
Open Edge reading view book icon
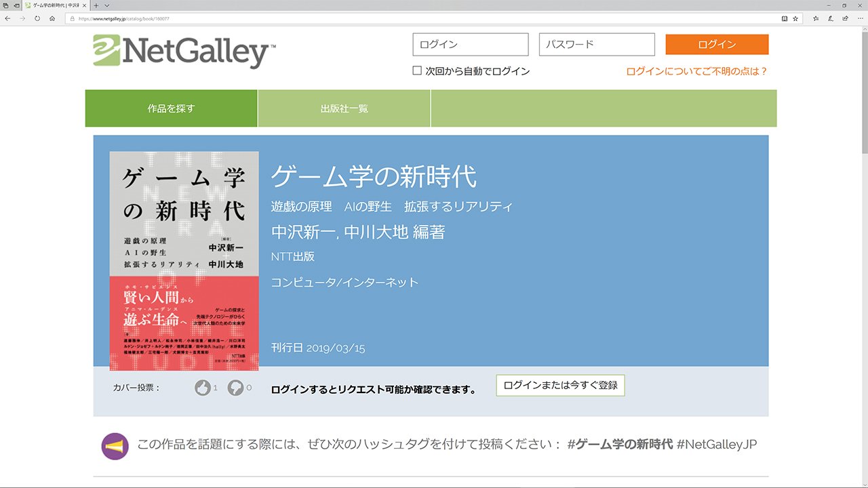point(785,18)
